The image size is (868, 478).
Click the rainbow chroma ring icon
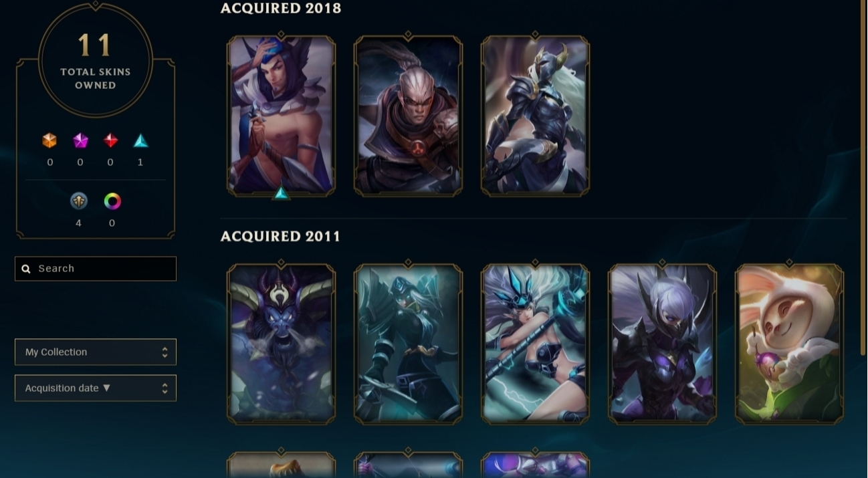pyautogui.click(x=112, y=201)
